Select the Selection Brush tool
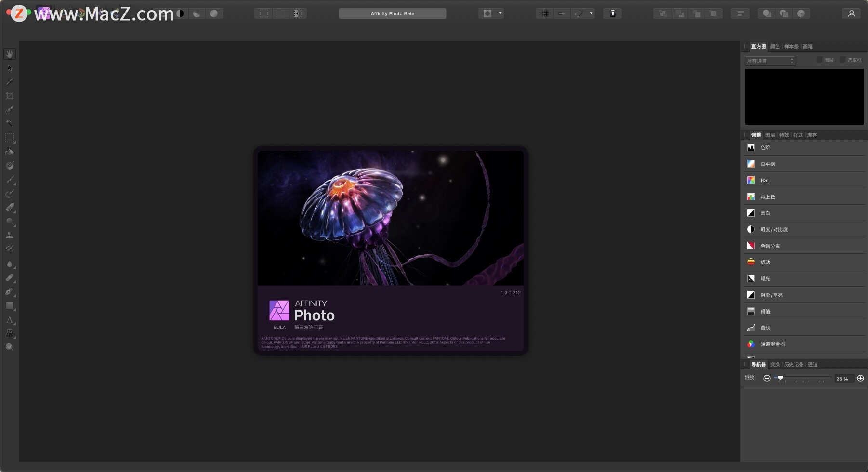 (10, 110)
